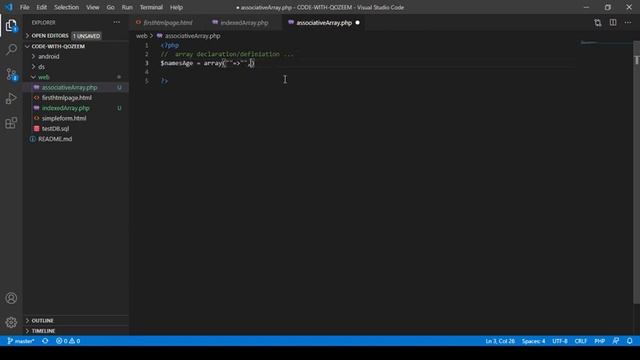
Task: Click the feedback icon in status bar
Action: point(616,341)
